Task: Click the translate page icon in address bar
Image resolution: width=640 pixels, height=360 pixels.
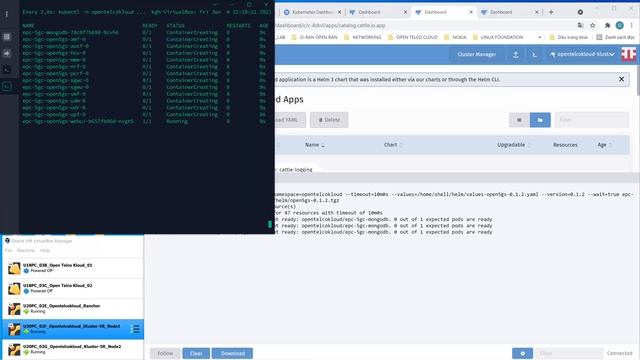Action: pyautogui.click(x=580, y=25)
